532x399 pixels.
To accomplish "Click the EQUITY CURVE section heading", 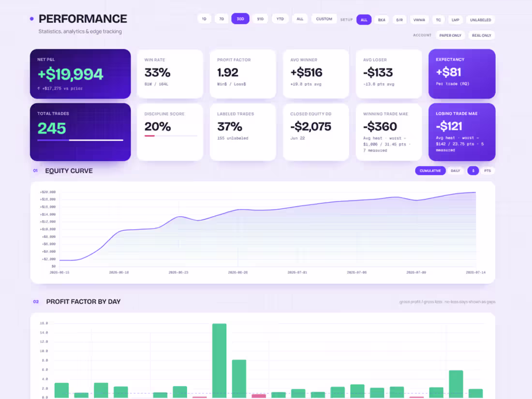I will [69, 171].
